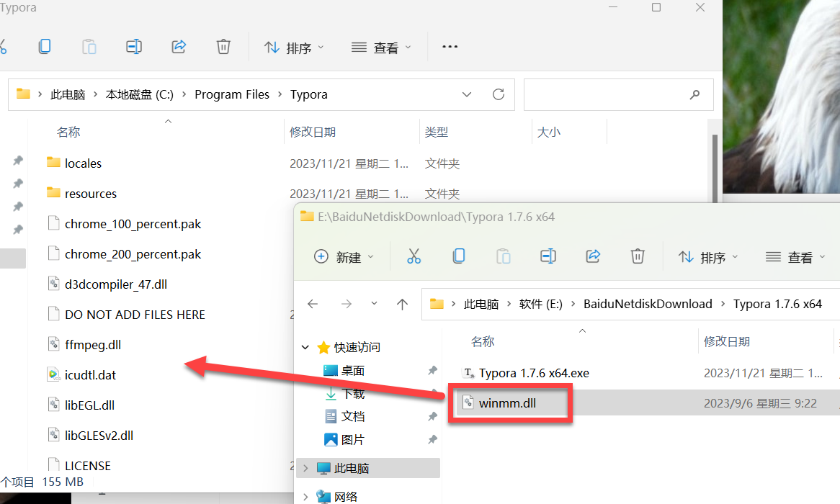This screenshot has height=504, width=840.
Task: Click rename icon in Typora folder window toolbar
Action: (x=134, y=47)
